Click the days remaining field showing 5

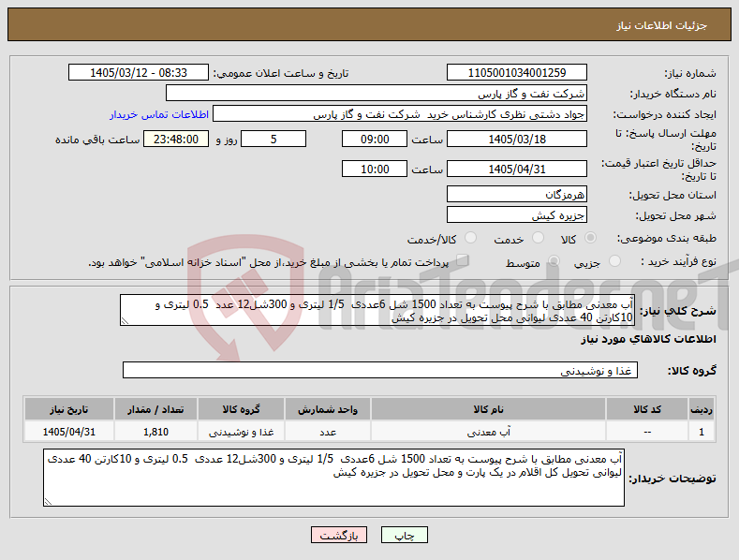pyautogui.click(x=273, y=139)
